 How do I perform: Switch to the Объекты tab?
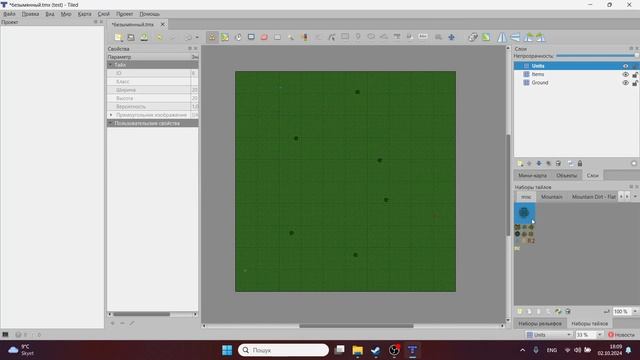pyautogui.click(x=567, y=176)
